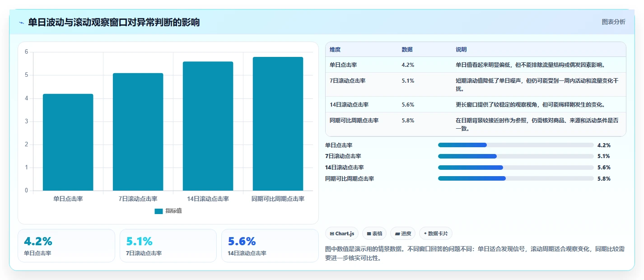644x280 pixels.
Task: Select the 14日滚动点击率 bar in chart
Action: tap(208, 126)
